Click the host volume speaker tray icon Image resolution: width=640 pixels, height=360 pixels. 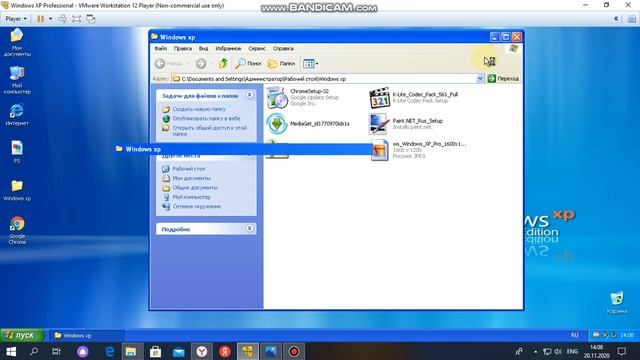(x=558, y=351)
